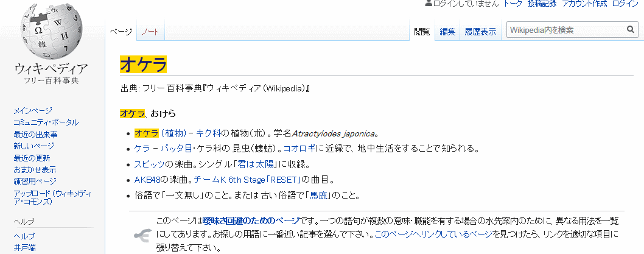
Task: Open the バッタ目 link
Action: coord(176,149)
